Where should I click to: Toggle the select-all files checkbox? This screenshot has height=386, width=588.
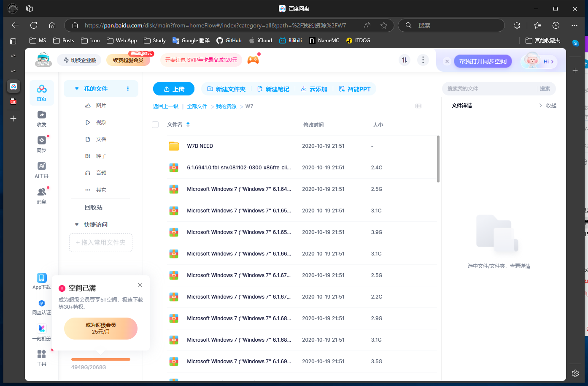click(x=155, y=125)
